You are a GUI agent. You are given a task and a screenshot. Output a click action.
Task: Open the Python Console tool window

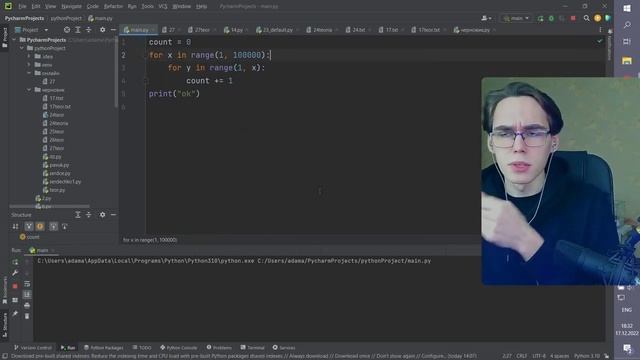tap(178, 348)
